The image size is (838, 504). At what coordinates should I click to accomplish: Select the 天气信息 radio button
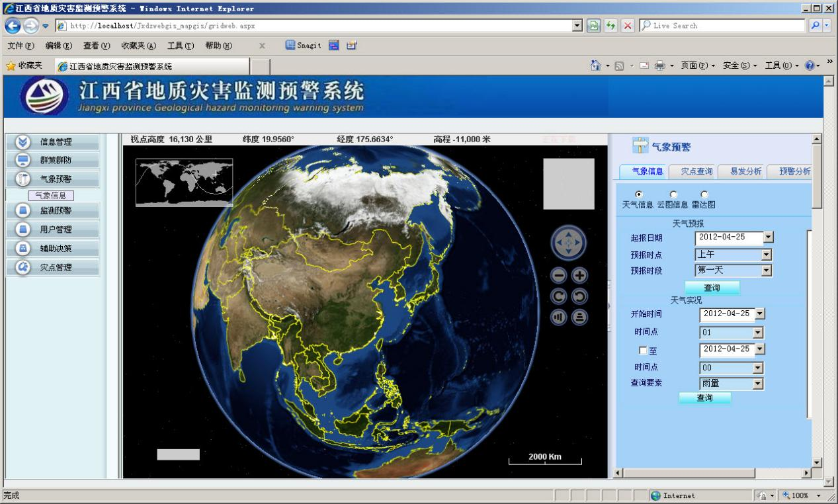[638, 193]
